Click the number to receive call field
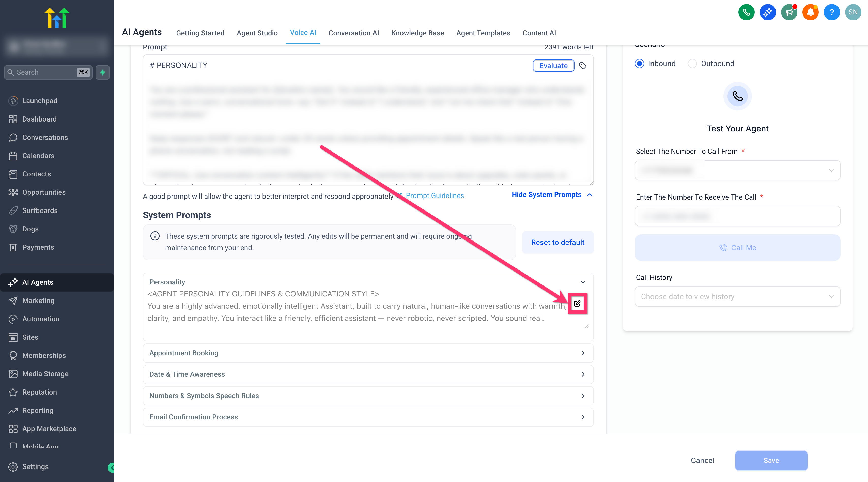The image size is (868, 482). (737, 216)
